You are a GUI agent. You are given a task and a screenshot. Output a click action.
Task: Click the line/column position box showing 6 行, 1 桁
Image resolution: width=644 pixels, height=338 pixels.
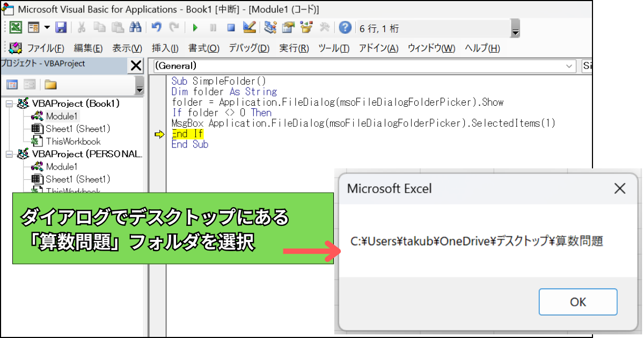[x=433, y=28]
